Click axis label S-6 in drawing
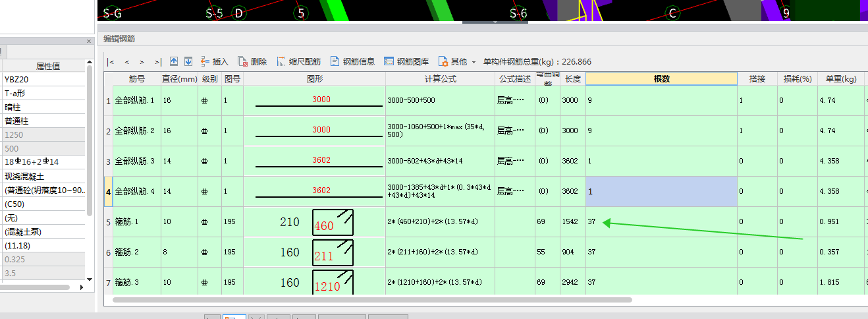The width and height of the screenshot is (868, 319). (x=518, y=13)
